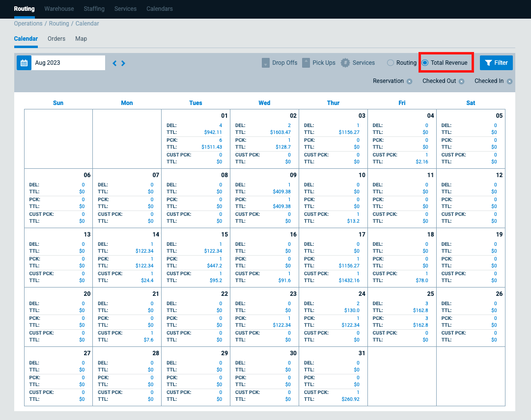The height and width of the screenshot is (420, 531).
Task: Click the Calendar breadcrumb link
Action: [87, 24]
